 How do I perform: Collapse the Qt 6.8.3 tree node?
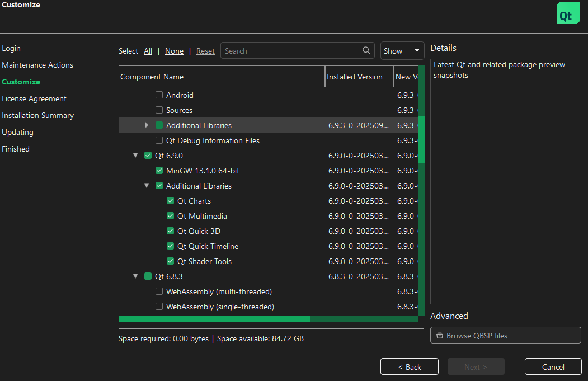coord(135,276)
